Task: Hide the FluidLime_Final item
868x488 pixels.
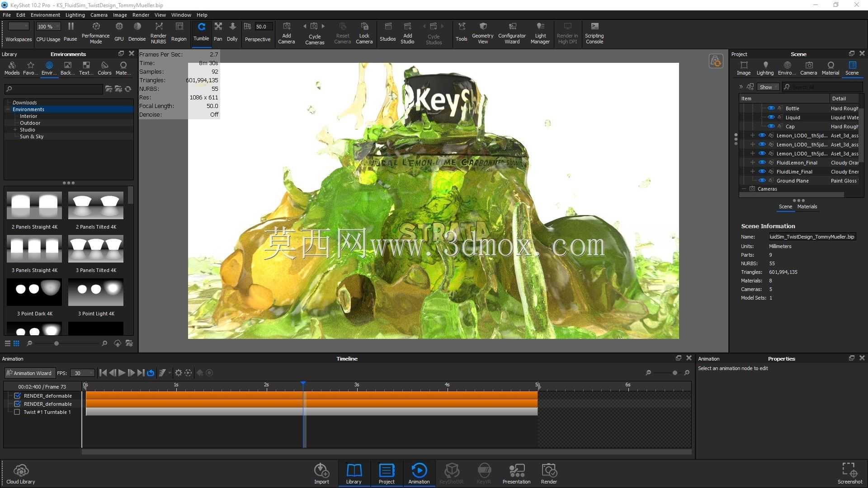Action: tap(762, 172)
